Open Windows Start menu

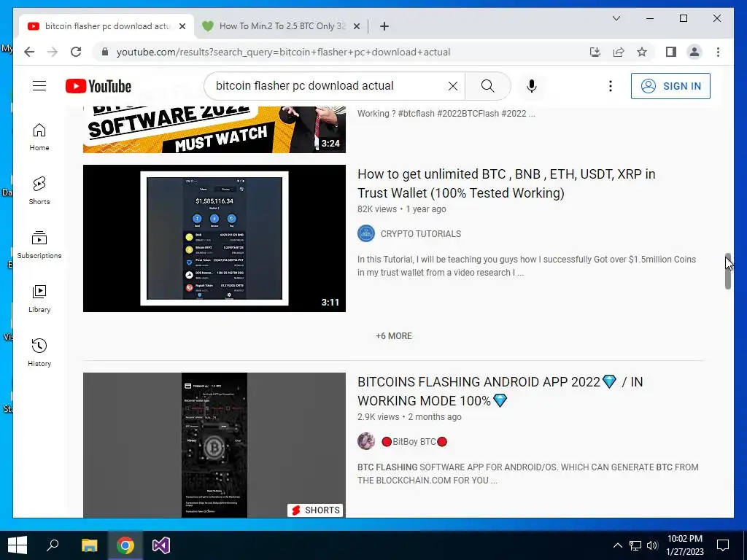pyautogui.click(x=18, y=545)
